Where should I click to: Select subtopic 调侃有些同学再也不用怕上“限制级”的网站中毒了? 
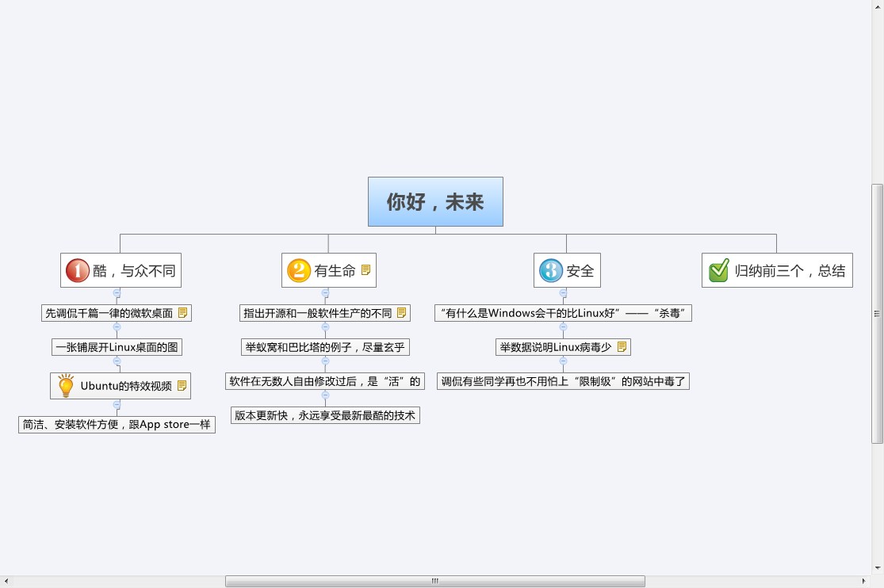tap(563, 381)
